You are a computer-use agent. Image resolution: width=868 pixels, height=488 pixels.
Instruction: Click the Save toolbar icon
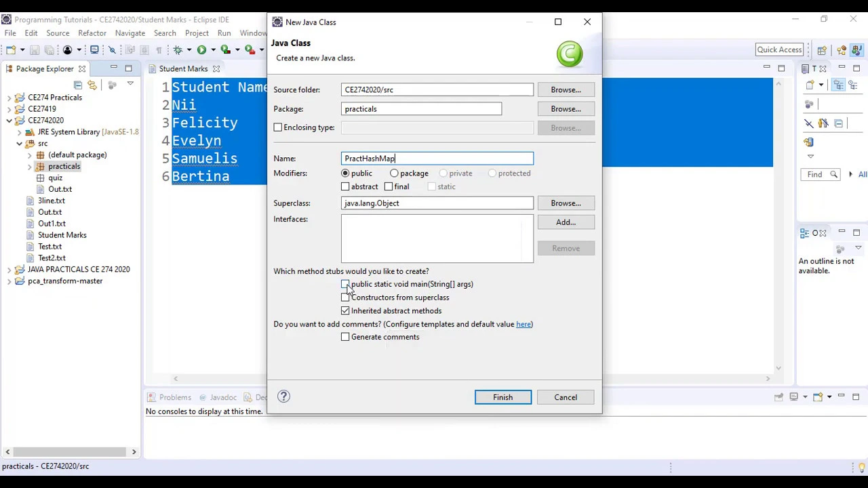[35, 49]
